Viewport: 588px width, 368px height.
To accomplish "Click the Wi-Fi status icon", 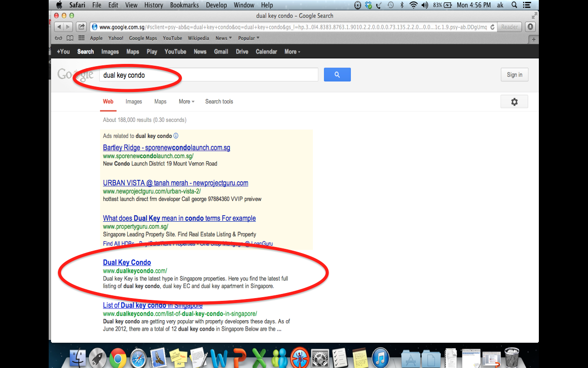I will 413,5.
